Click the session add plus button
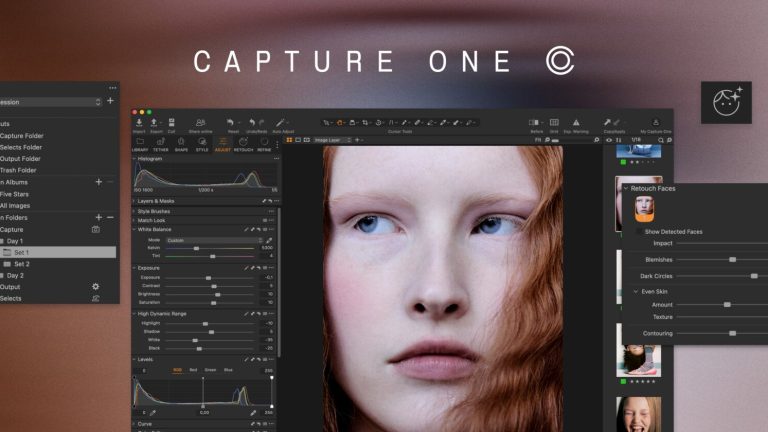 click(x=110, y=100)
